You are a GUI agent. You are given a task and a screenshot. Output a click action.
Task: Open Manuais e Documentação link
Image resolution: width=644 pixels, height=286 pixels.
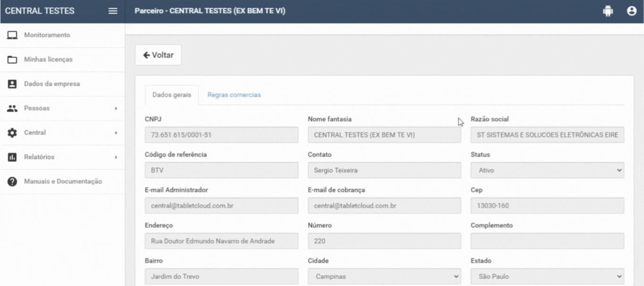tap(63, 182)
